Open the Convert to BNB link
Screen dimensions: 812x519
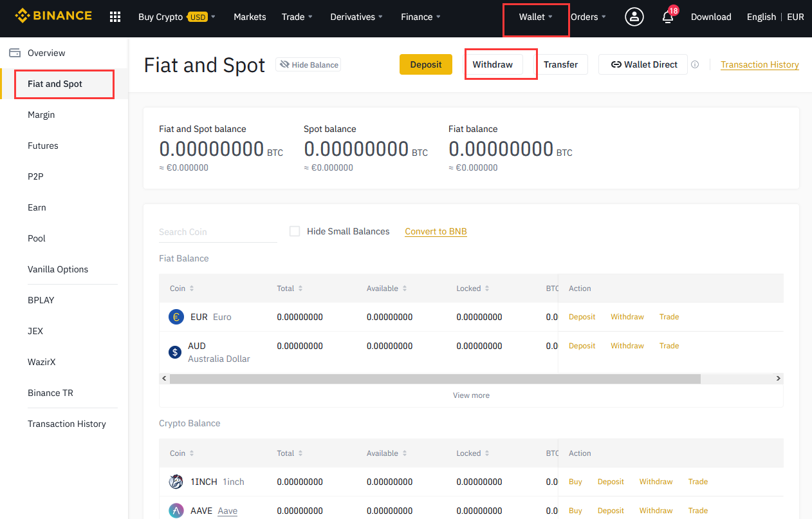coord(436,231)
